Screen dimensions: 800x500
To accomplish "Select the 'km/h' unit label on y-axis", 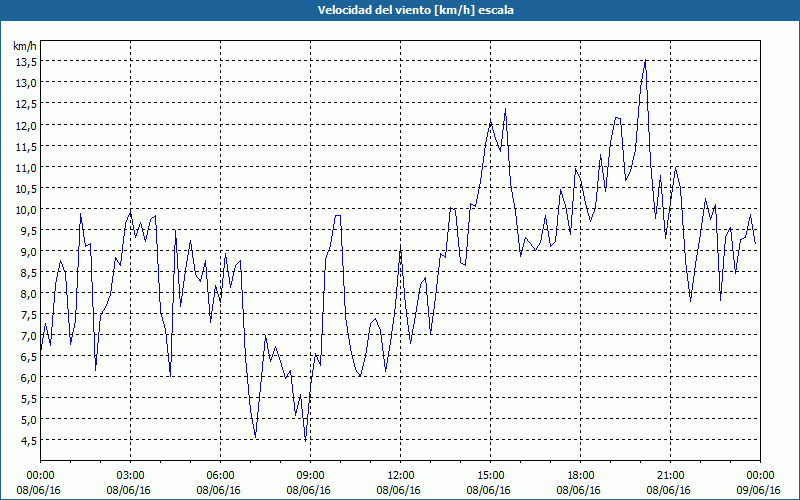I will 25,47.
